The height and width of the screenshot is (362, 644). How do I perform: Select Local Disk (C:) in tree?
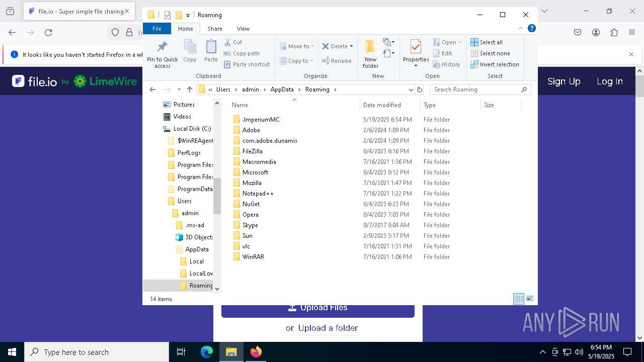pyautogui.click(x=192, y=129)
